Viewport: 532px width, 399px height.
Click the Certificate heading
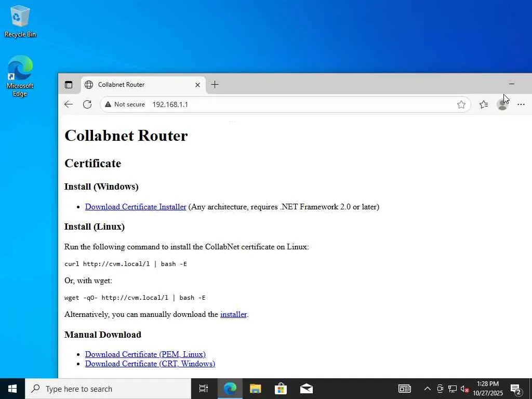coord(92,163)
